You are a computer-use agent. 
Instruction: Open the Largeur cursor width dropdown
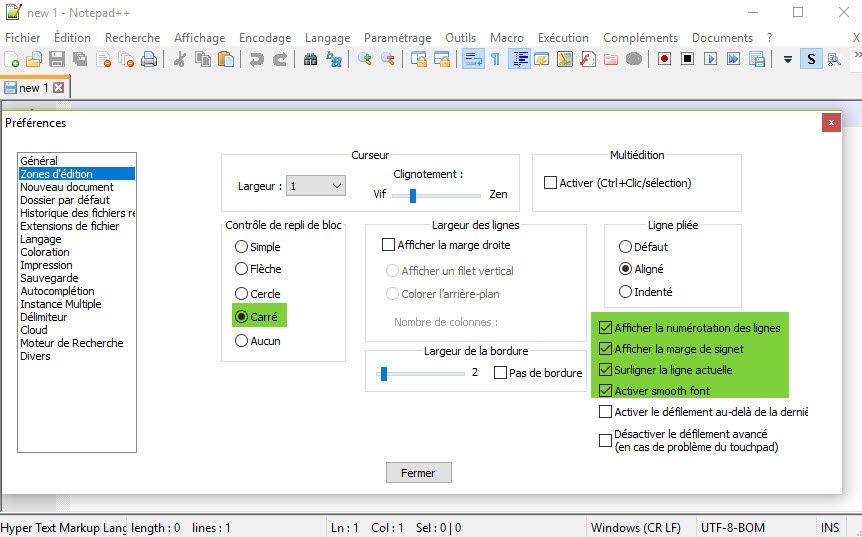[316, 186]
